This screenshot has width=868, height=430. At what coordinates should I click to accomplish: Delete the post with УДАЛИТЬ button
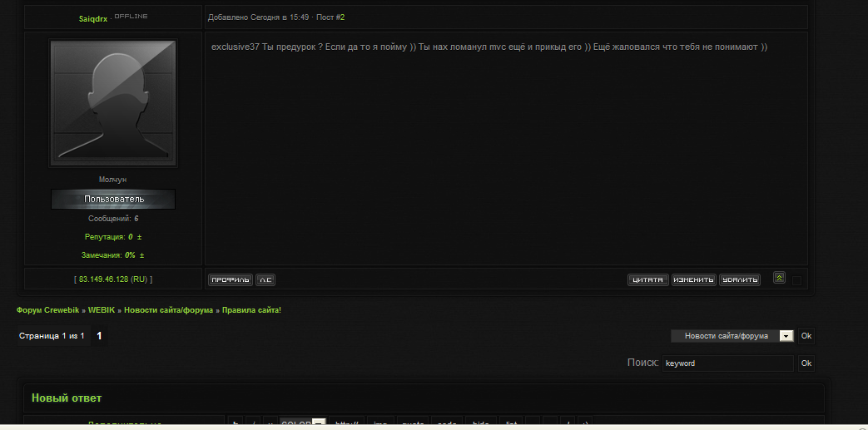pos(740,280)
